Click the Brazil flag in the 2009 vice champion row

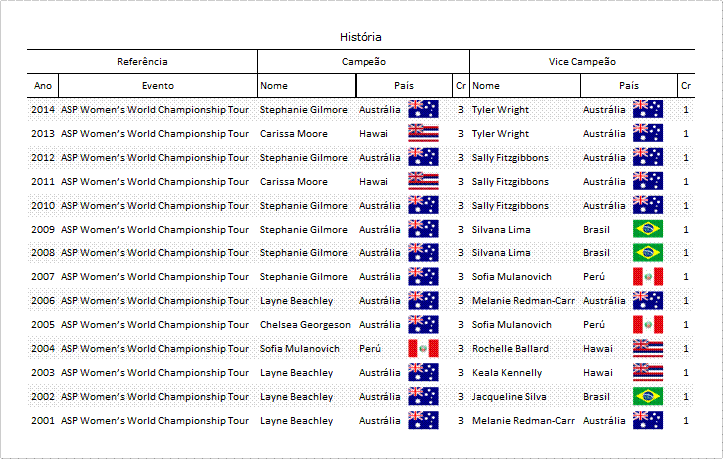point(648,229)
